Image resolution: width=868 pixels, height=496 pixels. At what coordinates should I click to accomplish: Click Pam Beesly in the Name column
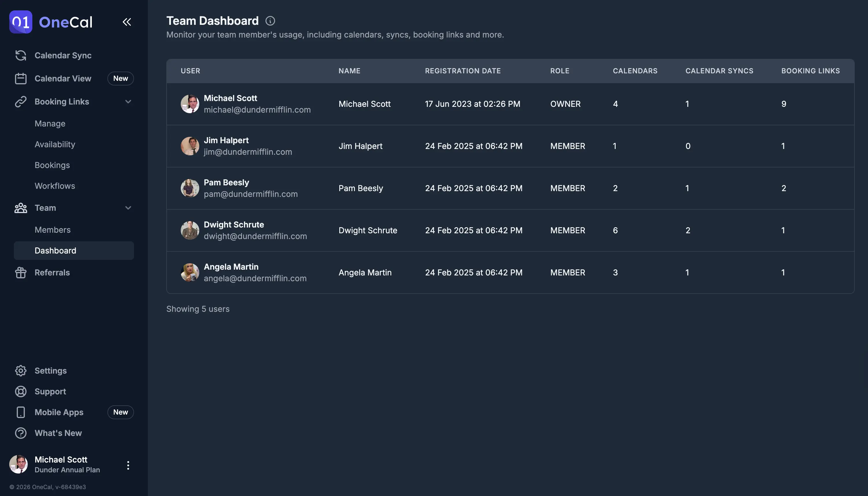point(361,188)
